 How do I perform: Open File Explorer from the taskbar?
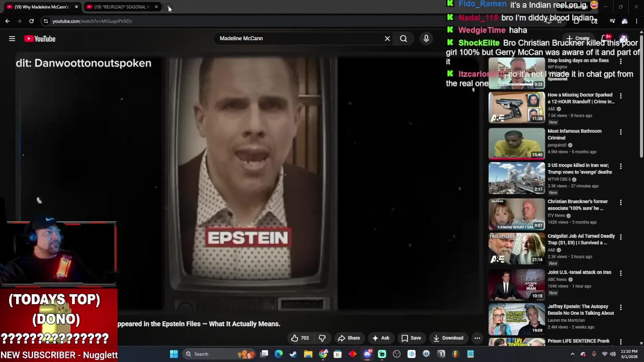[x=308, y=354]
